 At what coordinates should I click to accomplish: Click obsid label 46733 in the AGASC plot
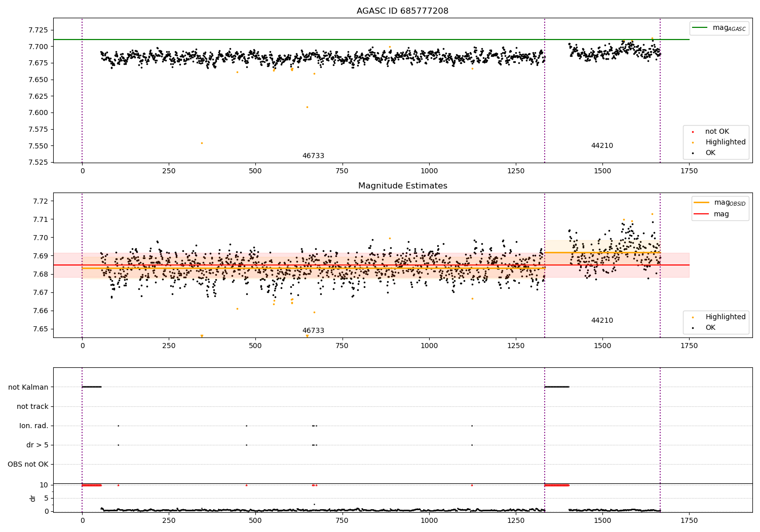313,156
